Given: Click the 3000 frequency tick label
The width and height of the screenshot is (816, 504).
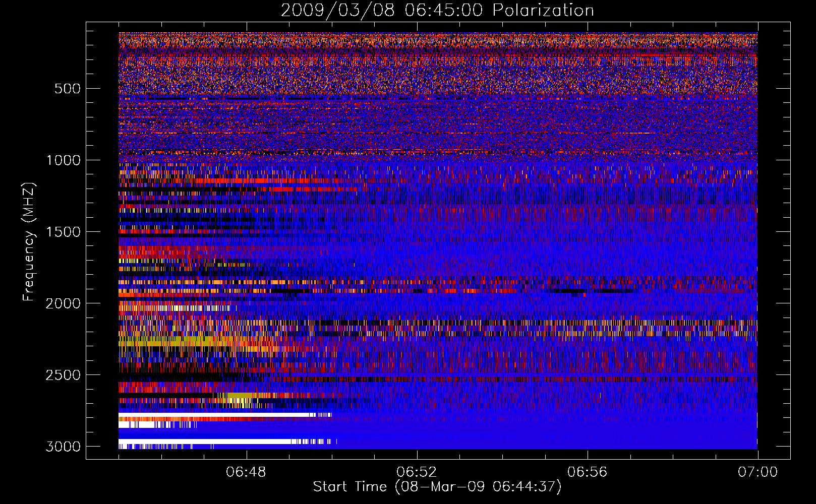Looking at the screenshot, I should pos(64,447).
